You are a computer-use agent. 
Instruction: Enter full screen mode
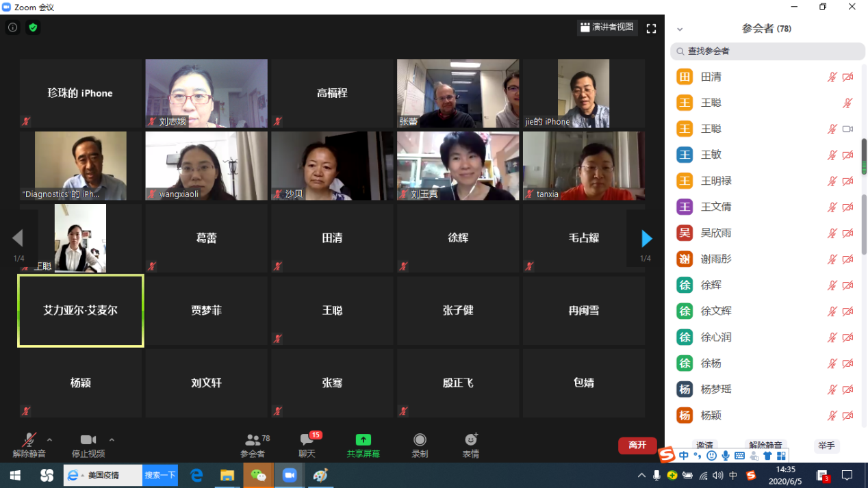[x=651, y=28]
